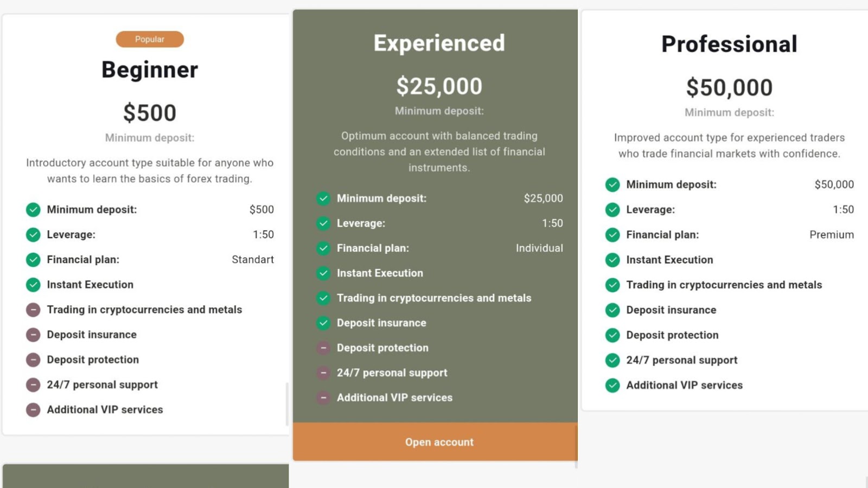Click the $25,000 price in the Experienced card
Screen dimensions: 868x488
[439, 86]
